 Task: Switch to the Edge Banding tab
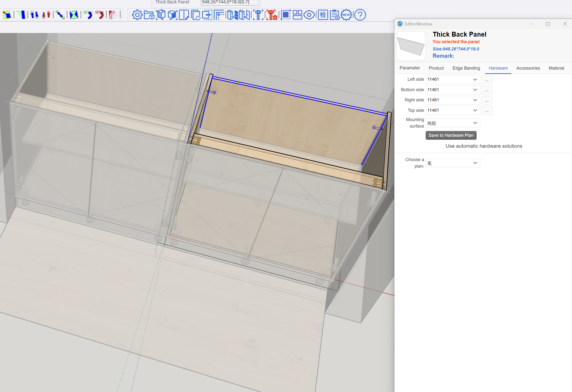tap(466, 68)
